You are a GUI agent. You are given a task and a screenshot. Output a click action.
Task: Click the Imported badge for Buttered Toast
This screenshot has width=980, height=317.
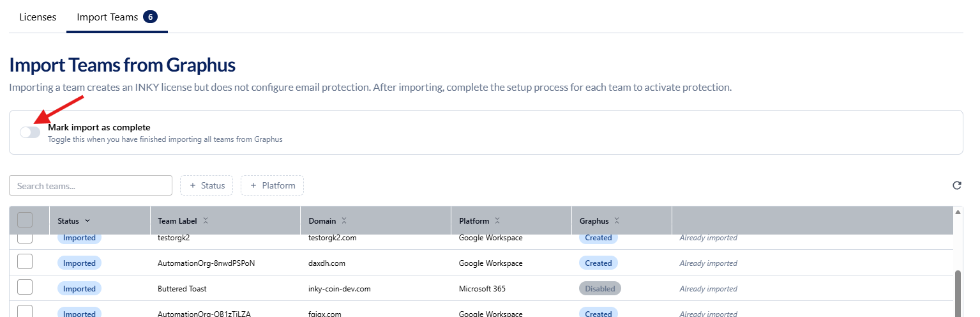(x=79, y=289)
